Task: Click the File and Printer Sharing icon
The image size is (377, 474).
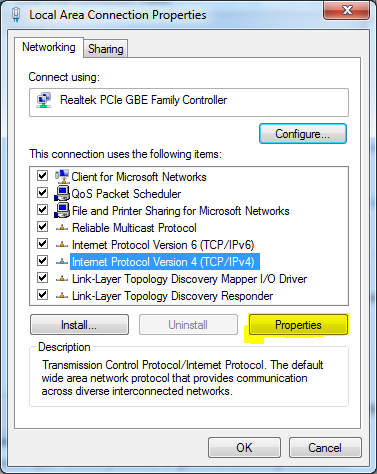Action: pyautogui.click(x=62, y=210)
